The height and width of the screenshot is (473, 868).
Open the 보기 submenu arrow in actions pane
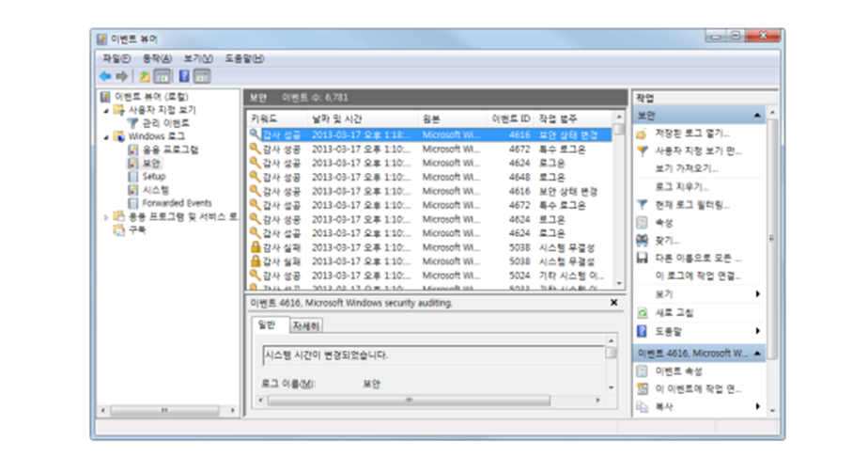(x=757, y=294)
